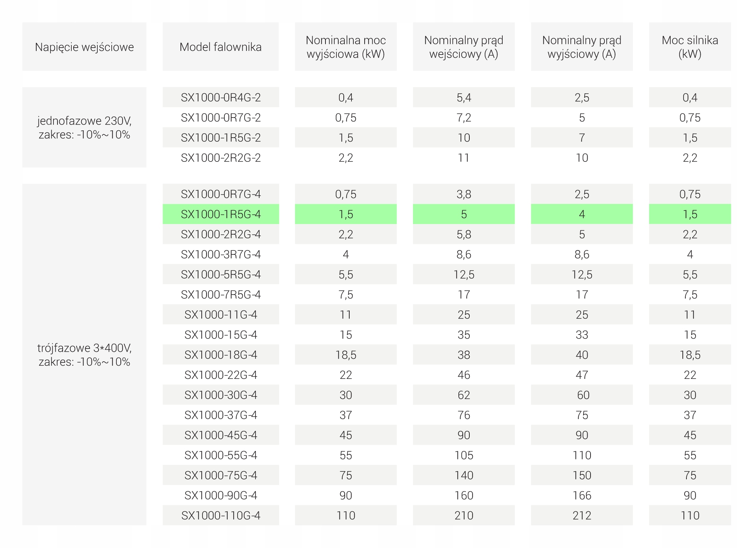Click the 'Nominalny prąd wejściowy (A)' header
The height and width of the screenshot is (548, 756).
[x=463, y=47]
